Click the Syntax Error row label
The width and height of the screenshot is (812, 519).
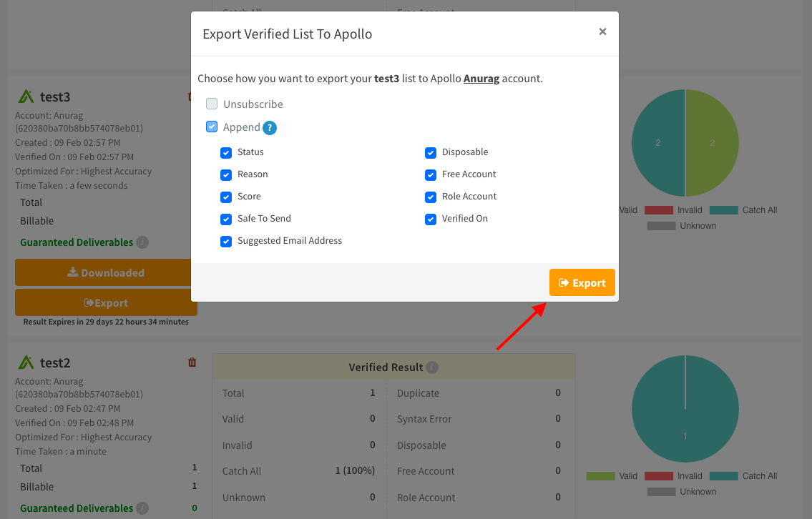coord(424,419)
